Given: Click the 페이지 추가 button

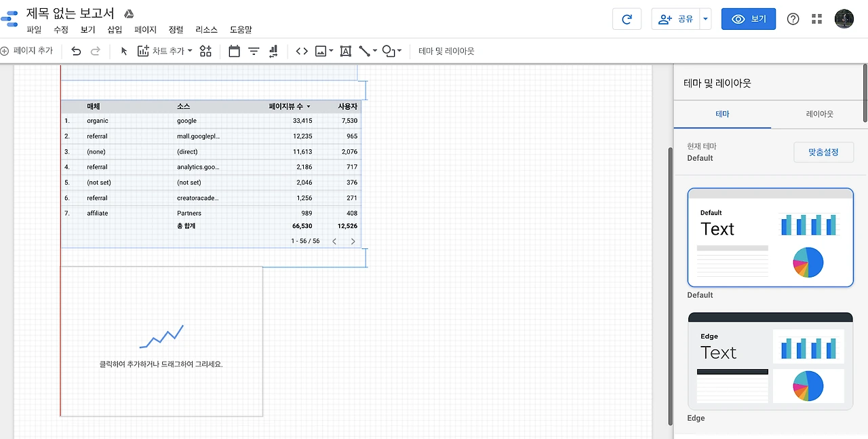Looking at the screenshot, I should click(x=27, y=51).
